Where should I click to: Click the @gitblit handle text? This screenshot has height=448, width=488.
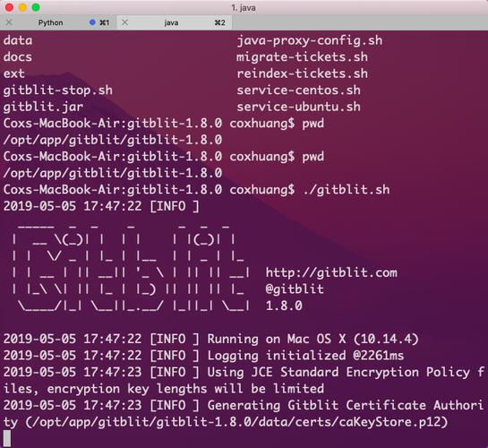coord(295,289)
